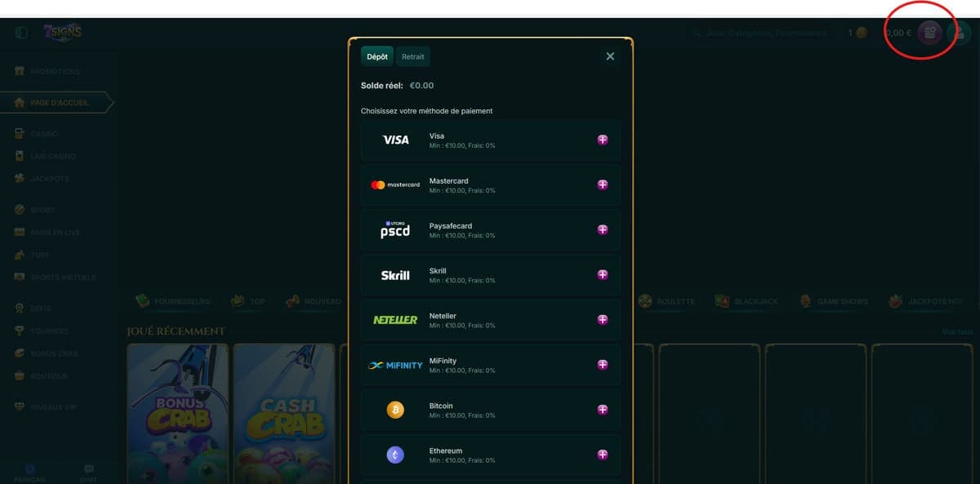
Task: Click the MiFinity payment method row
Action: 490,365
